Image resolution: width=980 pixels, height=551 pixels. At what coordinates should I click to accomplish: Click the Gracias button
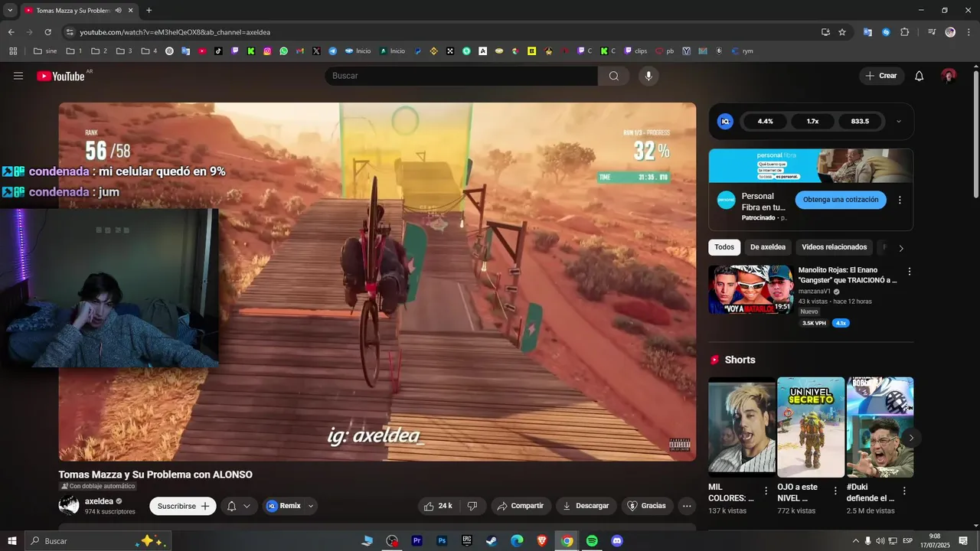(x=647, y=506)
